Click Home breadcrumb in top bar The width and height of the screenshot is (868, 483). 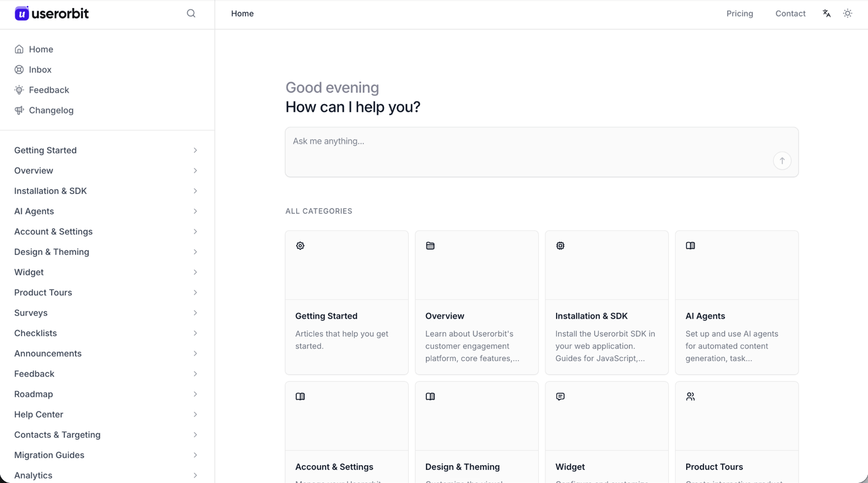pos(242,14)
